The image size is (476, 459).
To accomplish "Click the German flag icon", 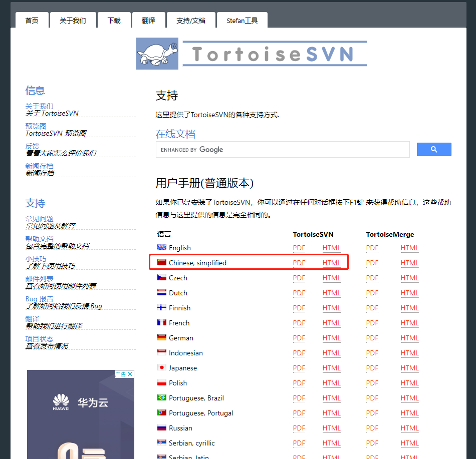I will [161, 337].
